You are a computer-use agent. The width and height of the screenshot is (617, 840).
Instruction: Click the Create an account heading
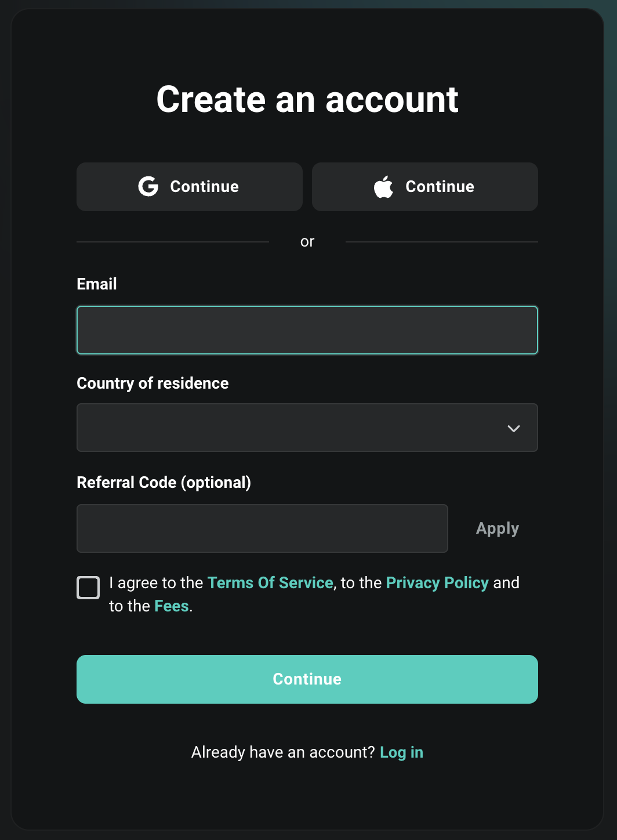coord(307,99)
